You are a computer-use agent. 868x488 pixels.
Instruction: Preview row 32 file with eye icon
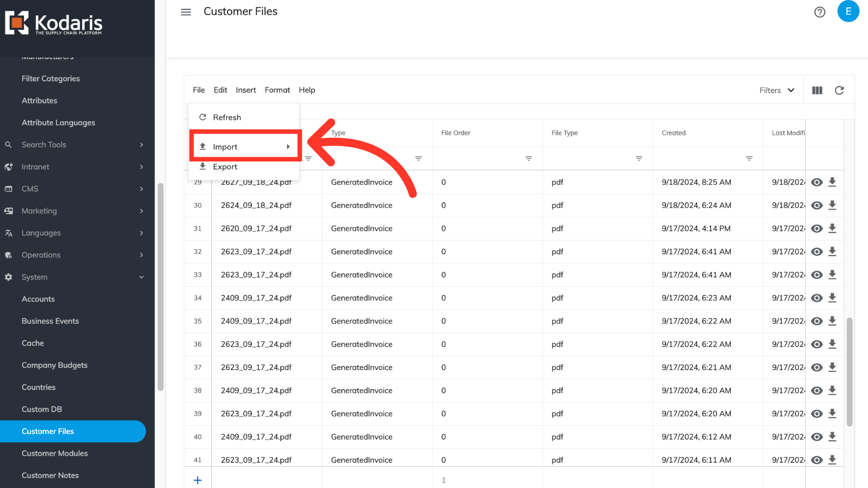pyautogui.click(x=816, y=252)
